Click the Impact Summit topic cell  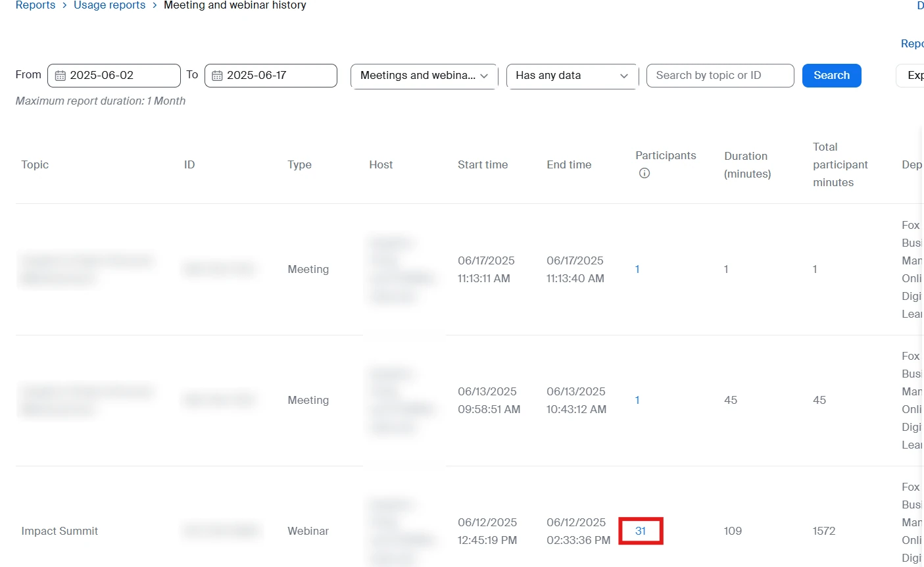point(60,531)
